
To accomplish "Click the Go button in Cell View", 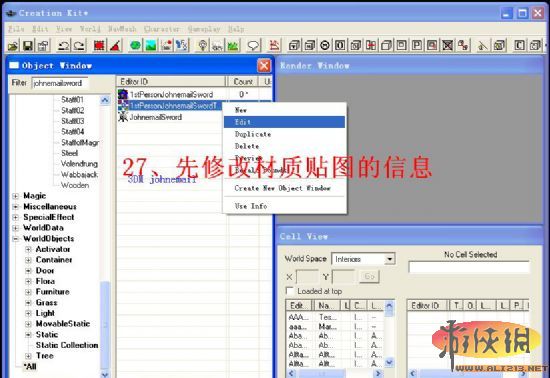I will (x=369, y=276).
